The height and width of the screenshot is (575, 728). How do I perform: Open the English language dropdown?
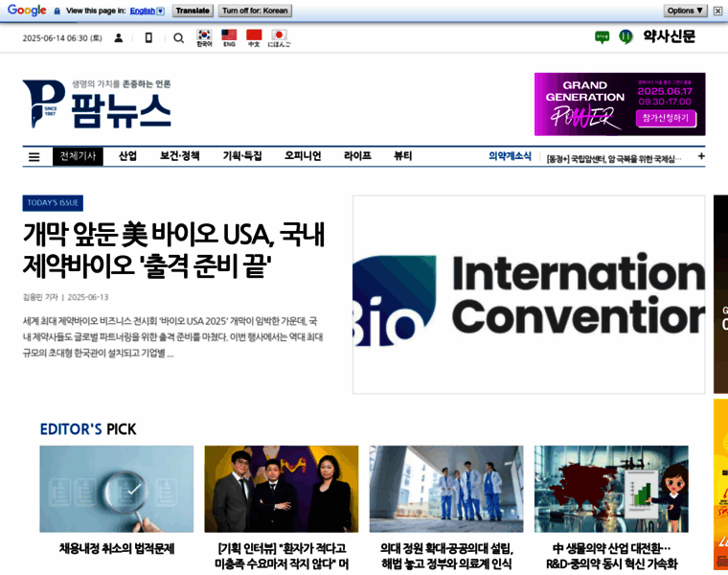pyautogui.click(x=147, y=11)
